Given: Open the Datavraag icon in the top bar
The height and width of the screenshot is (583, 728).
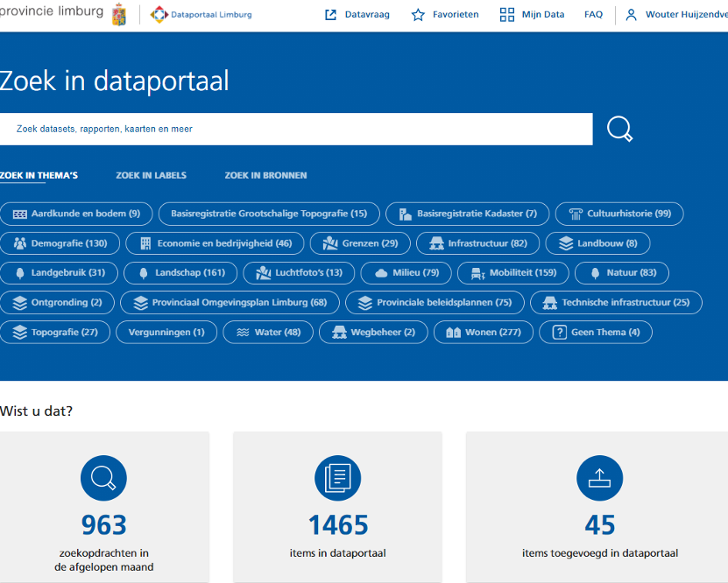Looking at the screenshot, I should (329, 14).
